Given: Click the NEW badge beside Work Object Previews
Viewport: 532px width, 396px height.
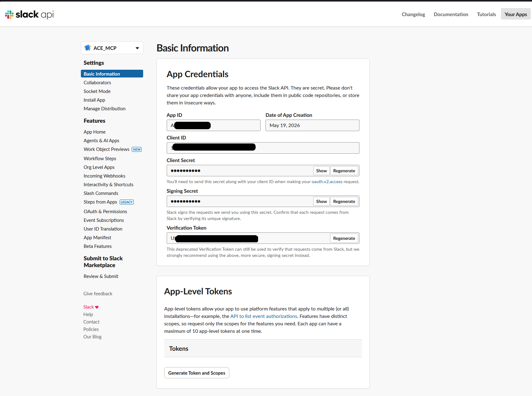Looking at the screenshot, I should click(137, 149).
